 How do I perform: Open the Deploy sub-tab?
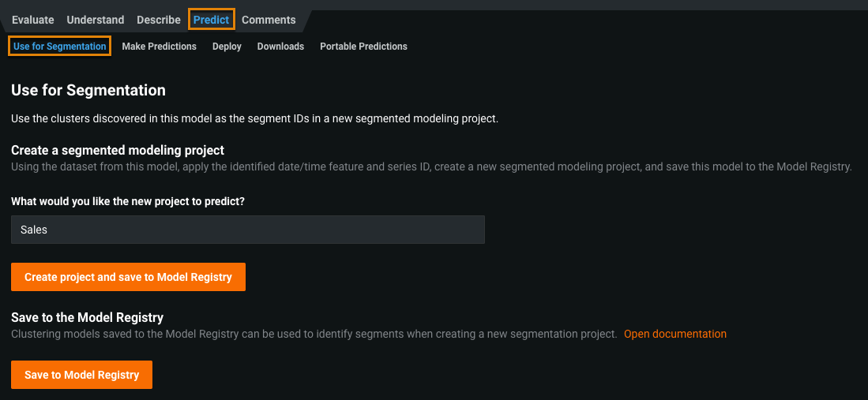pos(227,47)
